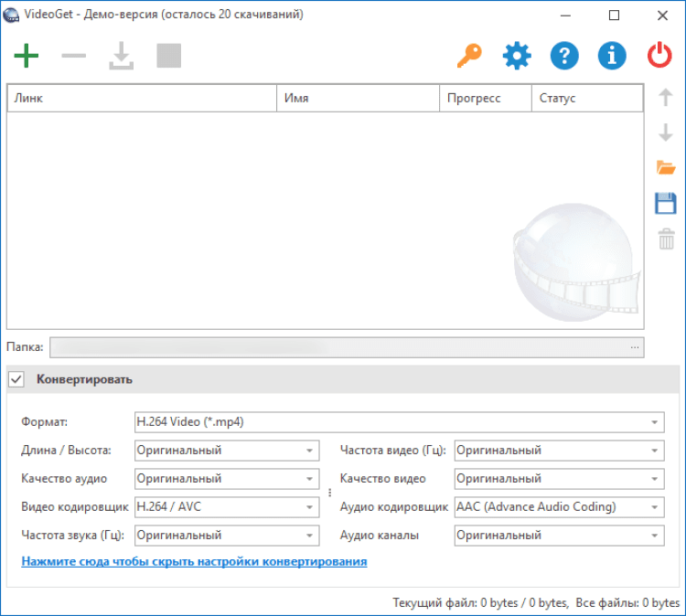Uncheck the Конвертировать checkbox

point(16,379)
